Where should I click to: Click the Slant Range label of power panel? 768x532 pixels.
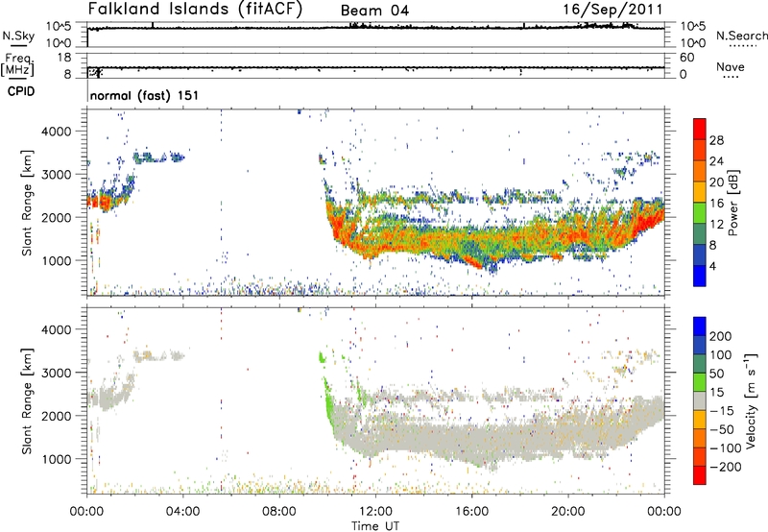[27, 203]
